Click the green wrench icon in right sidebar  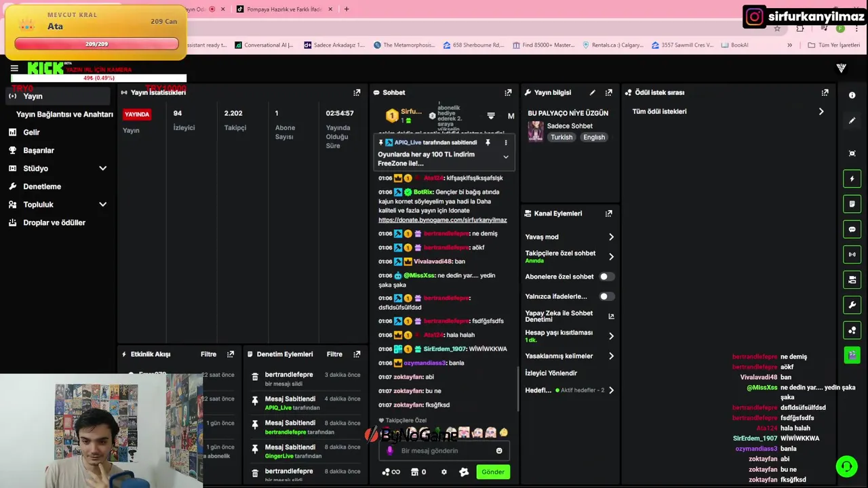(852, 305)
